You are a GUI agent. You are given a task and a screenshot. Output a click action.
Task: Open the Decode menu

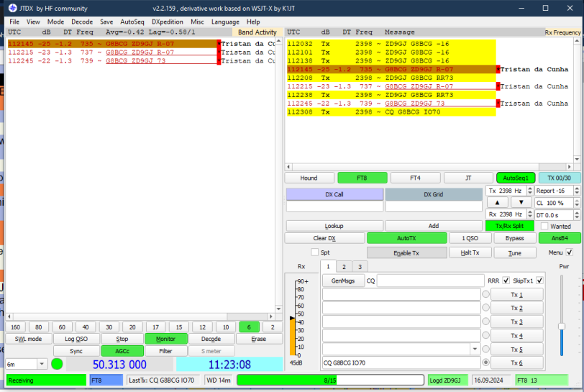[82, 22]
